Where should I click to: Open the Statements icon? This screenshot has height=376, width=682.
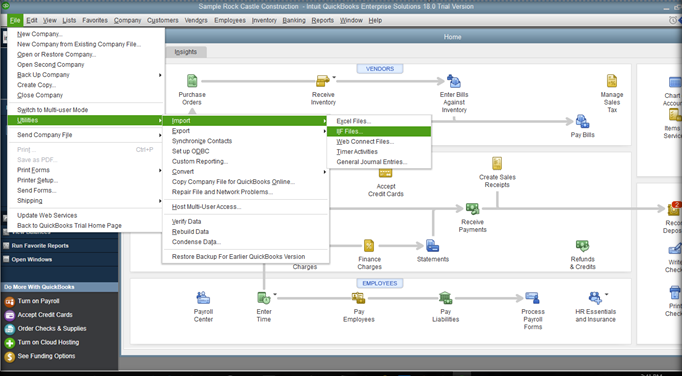[432, 246]
